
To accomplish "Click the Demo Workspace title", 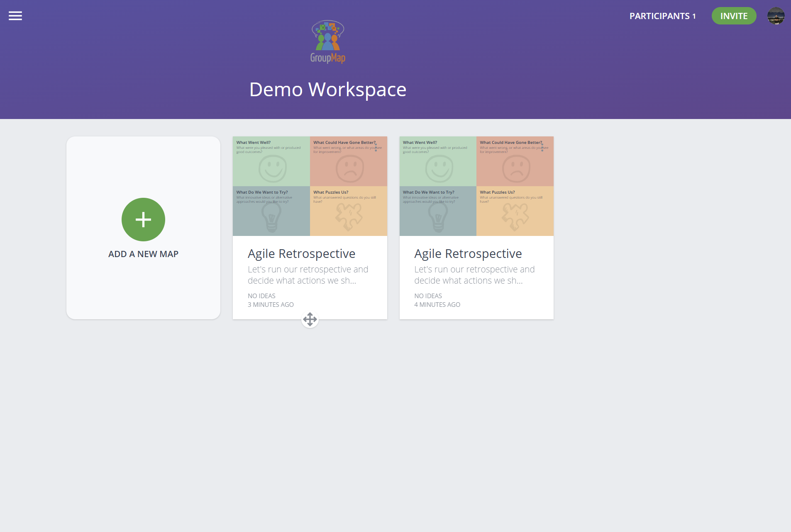I will [x=328, y=90].
